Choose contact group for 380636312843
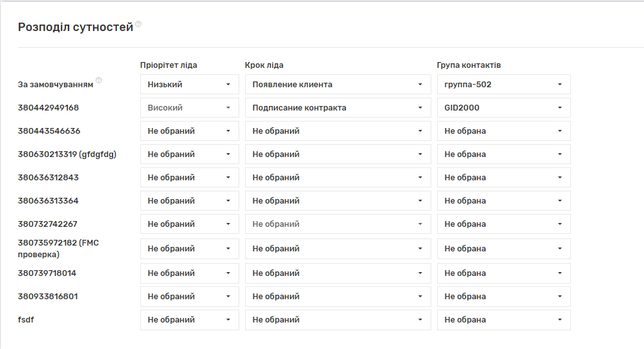Screen dimensions: 644x349 pos(503,178)
